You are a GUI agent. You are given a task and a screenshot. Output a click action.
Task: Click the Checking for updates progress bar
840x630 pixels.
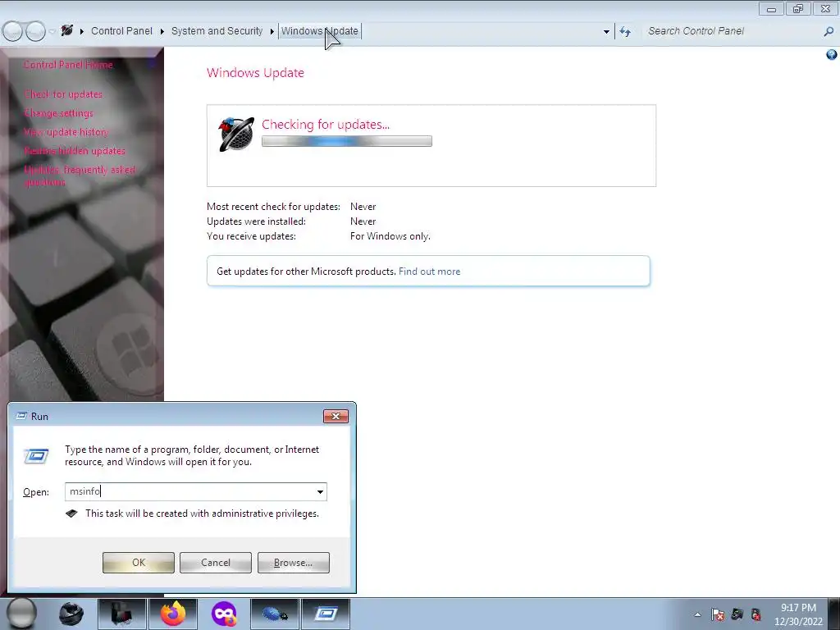click(347, 141)
